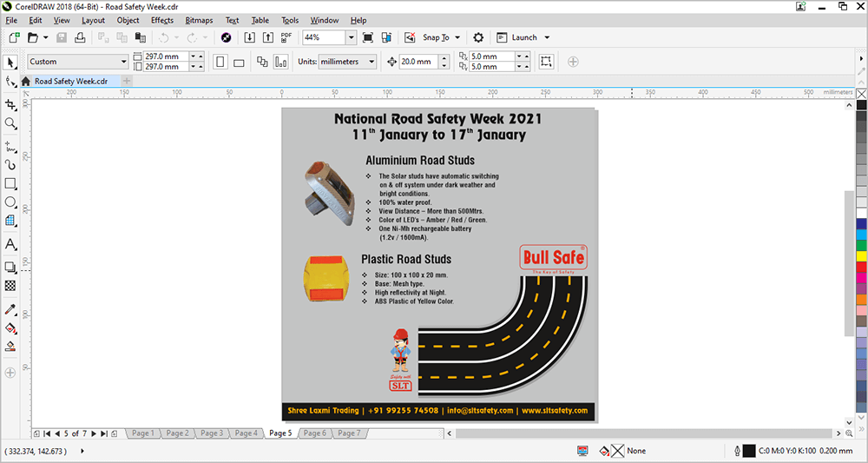Toggle Portrait page orientation
Image resolution: width=868 pixels, height=463 pixels.
click(x=220, y=62)
